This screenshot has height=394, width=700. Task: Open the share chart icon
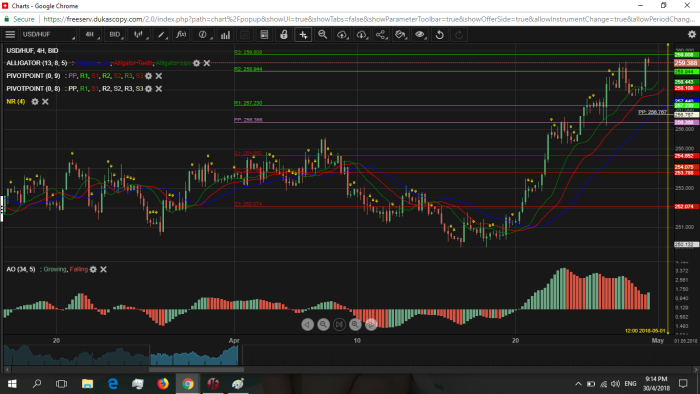tap(381, 34)
